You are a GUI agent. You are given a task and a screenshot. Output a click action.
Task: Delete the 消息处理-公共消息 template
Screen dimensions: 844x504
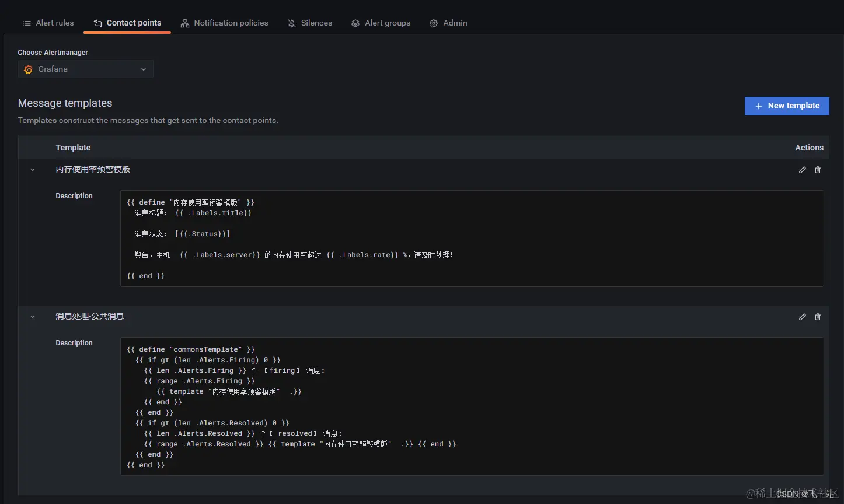[x=818, y=317]
